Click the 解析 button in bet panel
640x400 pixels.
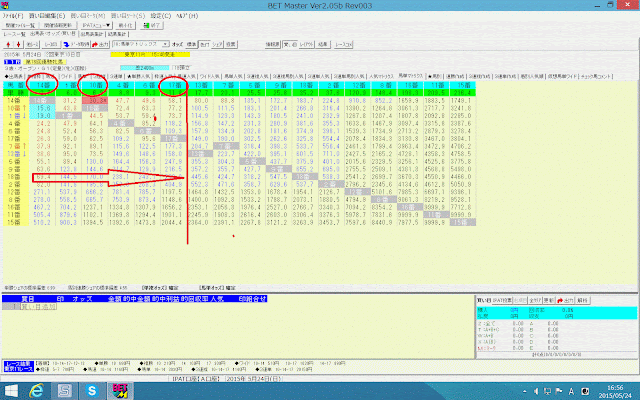coord(582,300)
